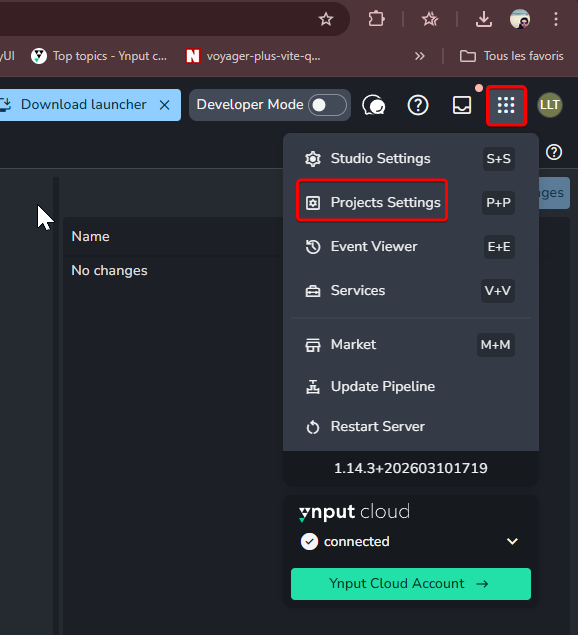Click Download launcher button
578x635 pixels.
tap(83, 105)
